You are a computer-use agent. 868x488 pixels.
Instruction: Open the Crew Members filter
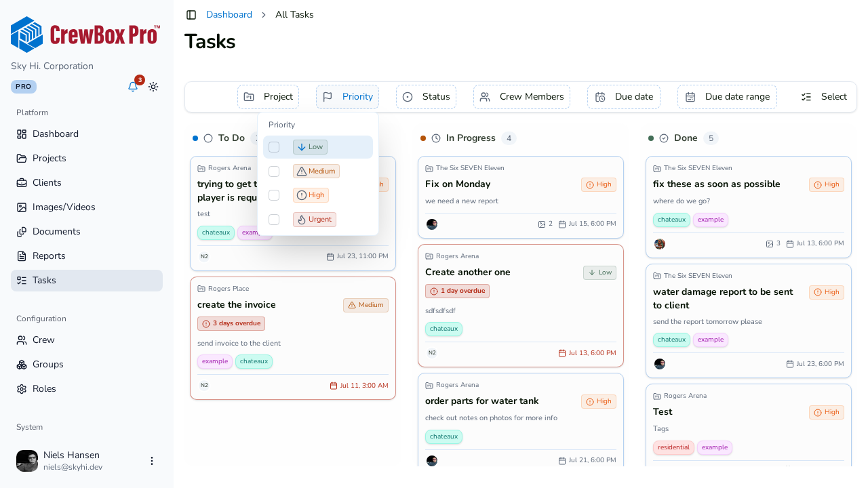[521, 97]
